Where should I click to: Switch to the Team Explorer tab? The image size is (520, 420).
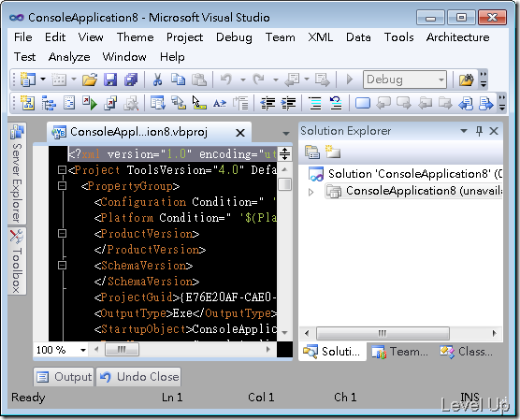[400, 352]
